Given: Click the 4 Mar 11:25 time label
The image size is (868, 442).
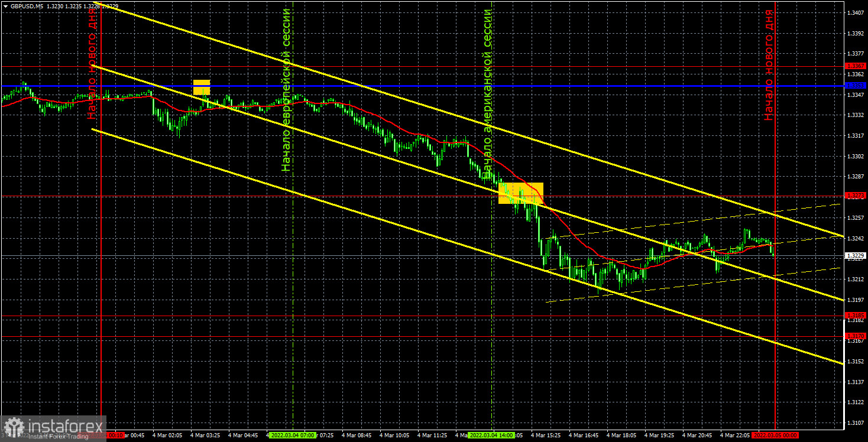Looking at the screenshot, I should point(432,435).
